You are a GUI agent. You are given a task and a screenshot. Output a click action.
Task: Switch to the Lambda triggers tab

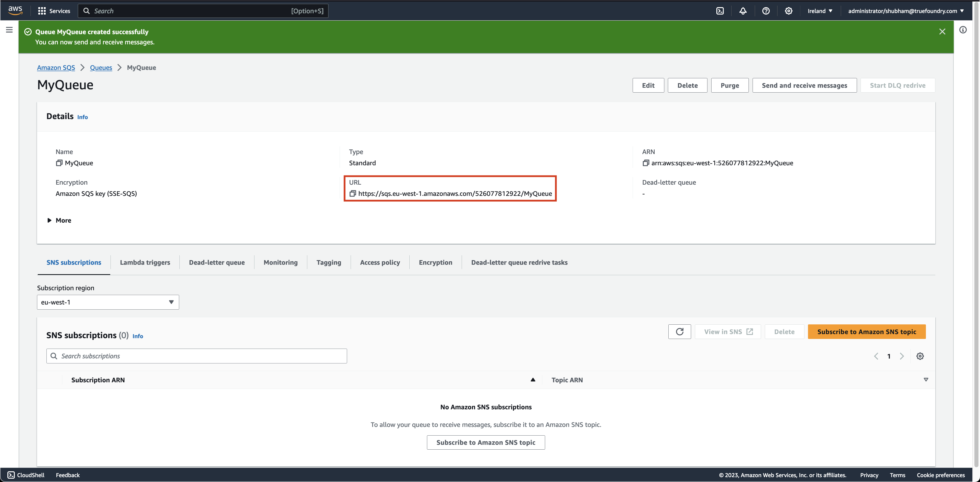[x=145, y=262]
